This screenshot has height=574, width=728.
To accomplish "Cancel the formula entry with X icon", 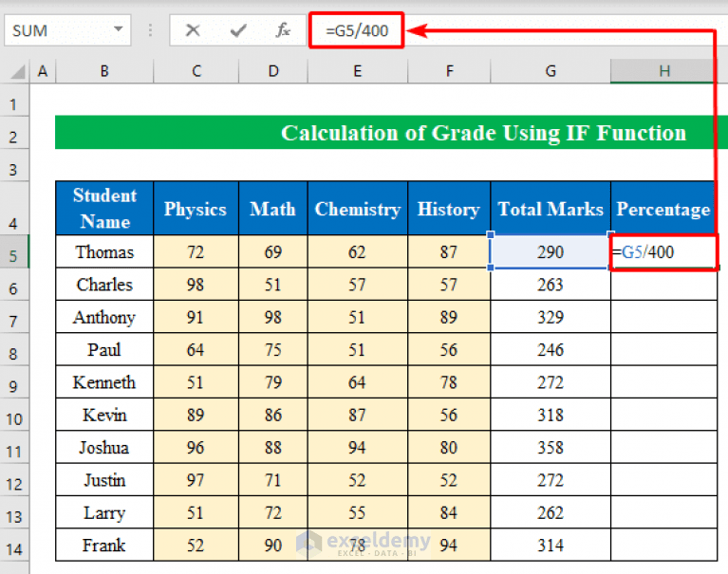I will tap(193, 30).
